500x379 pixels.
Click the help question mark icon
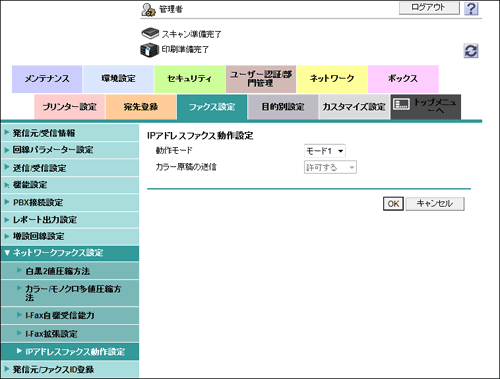pos(471,8)
